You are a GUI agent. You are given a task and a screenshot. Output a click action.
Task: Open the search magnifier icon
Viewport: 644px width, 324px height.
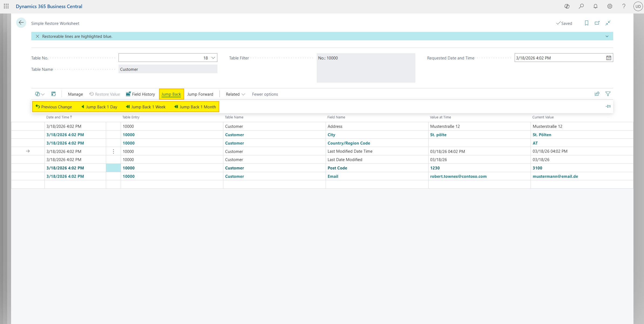click(x=581, y=6)
